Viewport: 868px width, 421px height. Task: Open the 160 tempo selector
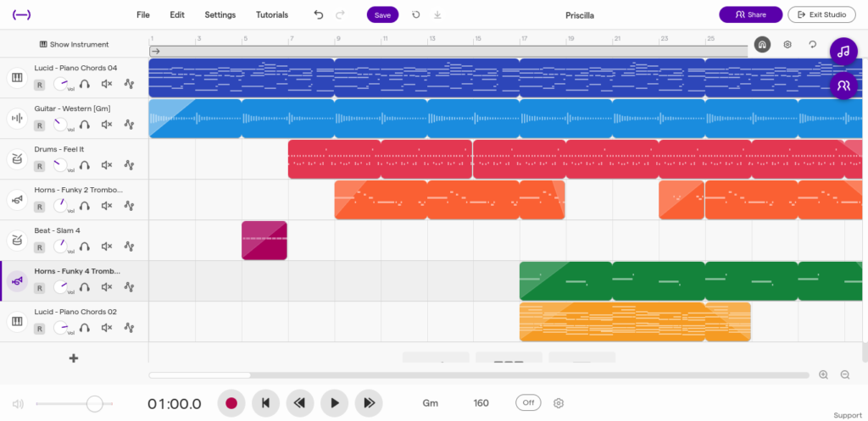tap(481, 403)
